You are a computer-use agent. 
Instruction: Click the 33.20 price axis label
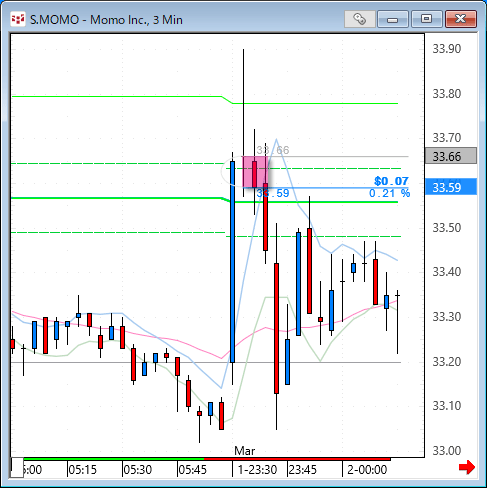pos(447,361)
